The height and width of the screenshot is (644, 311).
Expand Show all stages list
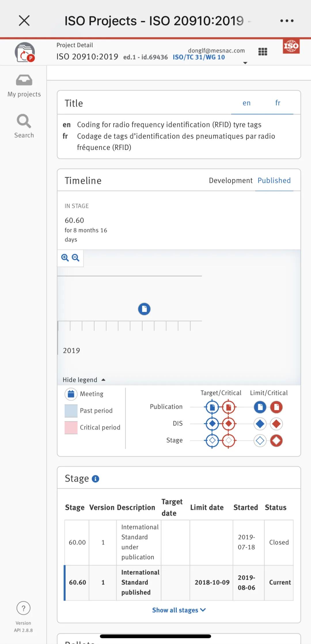pyautogui.click(x=179, y=610)
